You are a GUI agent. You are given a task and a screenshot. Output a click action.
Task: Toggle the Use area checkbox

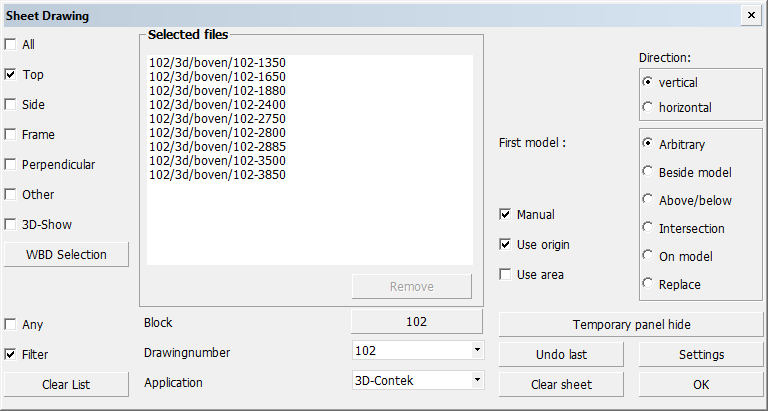click(x=506, y=275)
